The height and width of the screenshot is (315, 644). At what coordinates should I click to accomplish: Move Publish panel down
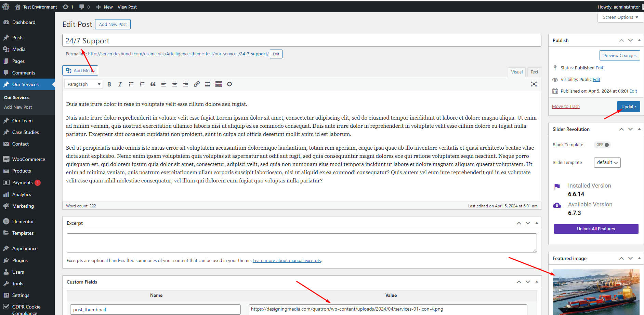[x=630, y=40]
